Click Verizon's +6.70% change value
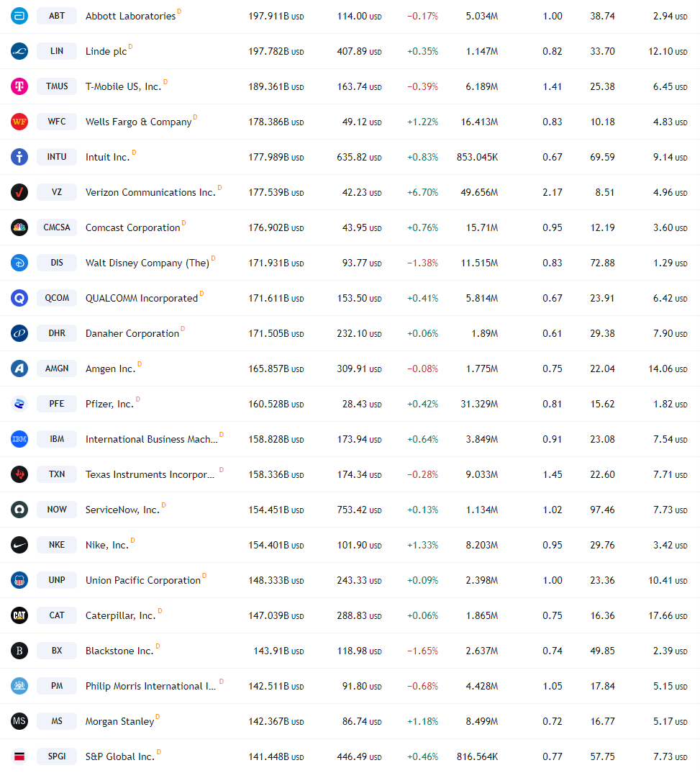This screenshot has width=700, height=773. [x=422, y=192]
